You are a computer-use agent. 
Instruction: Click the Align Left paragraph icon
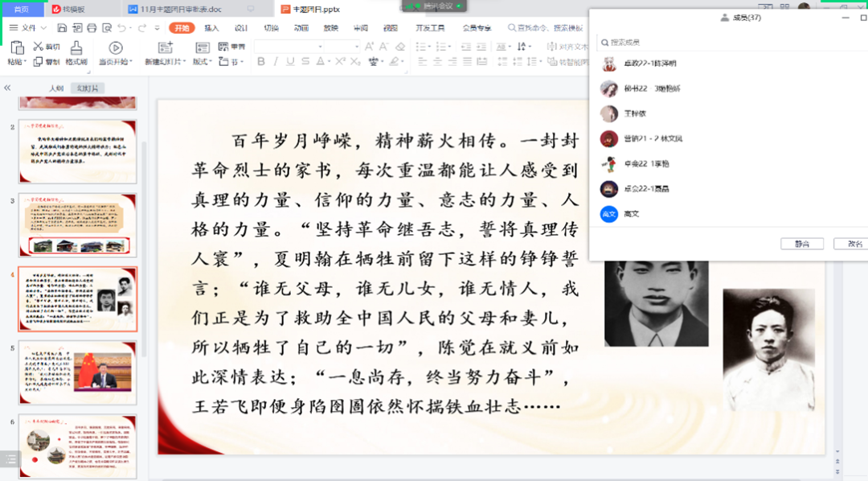pos(423,61)
